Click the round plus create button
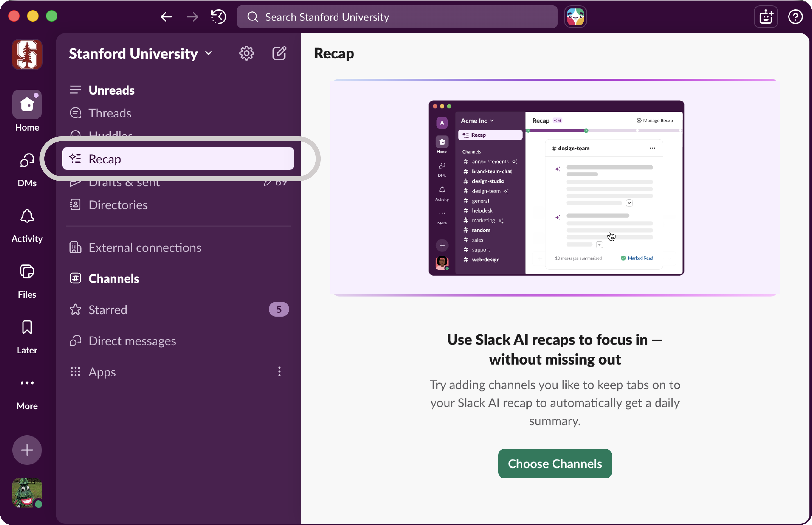This screenshot has height=525, width=812. pyautogui.click(x=27, y=450)
